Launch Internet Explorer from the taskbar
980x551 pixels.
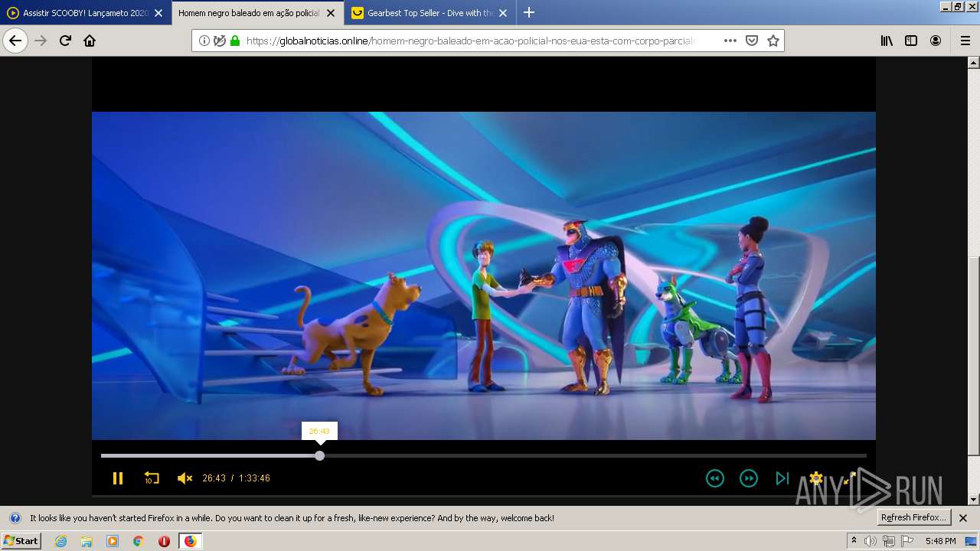tap(60, 541)
